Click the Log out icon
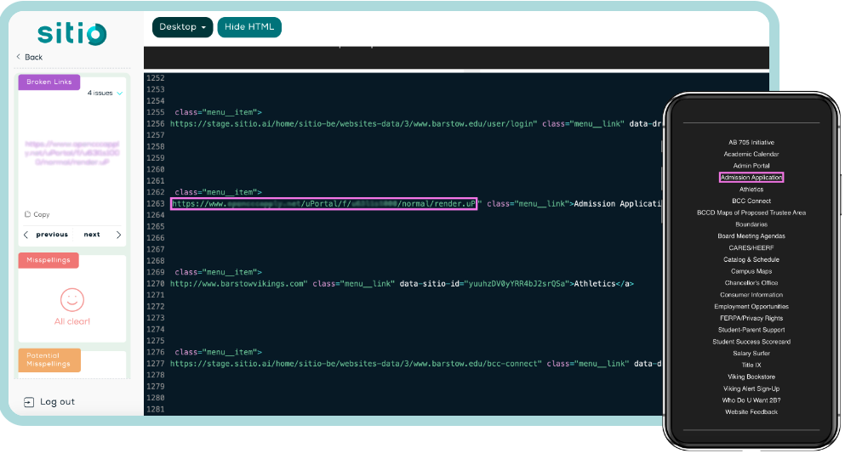Viewport: 868px width, 465px height. [29, 402]
